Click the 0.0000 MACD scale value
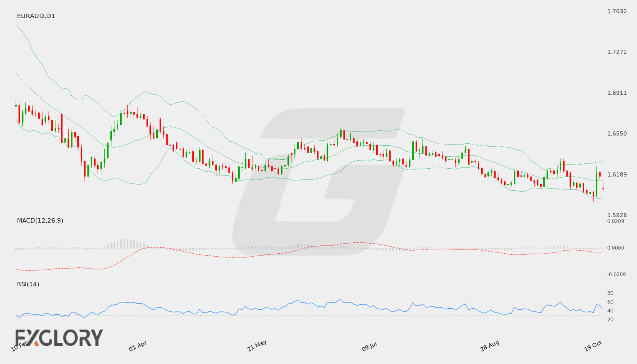Viewport: 637px width, 364px height. coord(616,248)
